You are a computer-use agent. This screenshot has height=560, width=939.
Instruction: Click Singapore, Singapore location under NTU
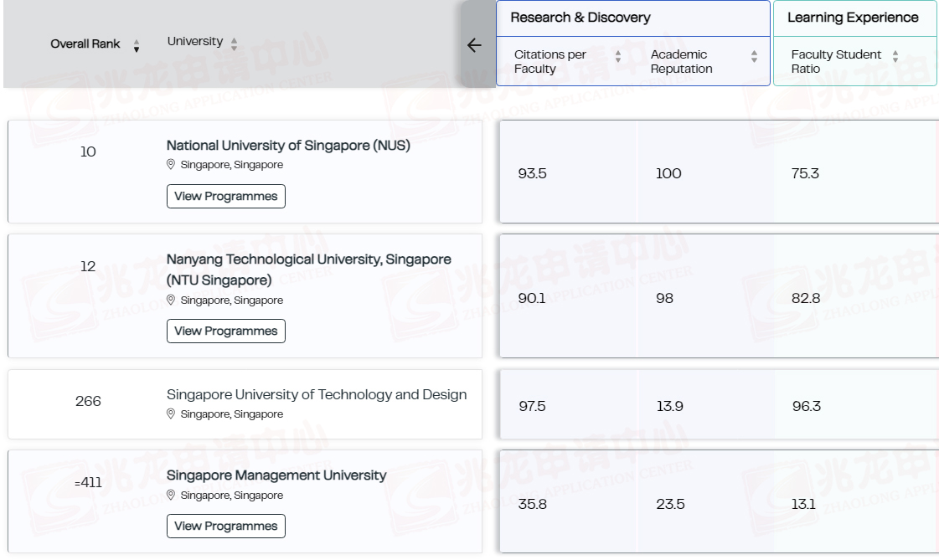click(x=232, y=301)
